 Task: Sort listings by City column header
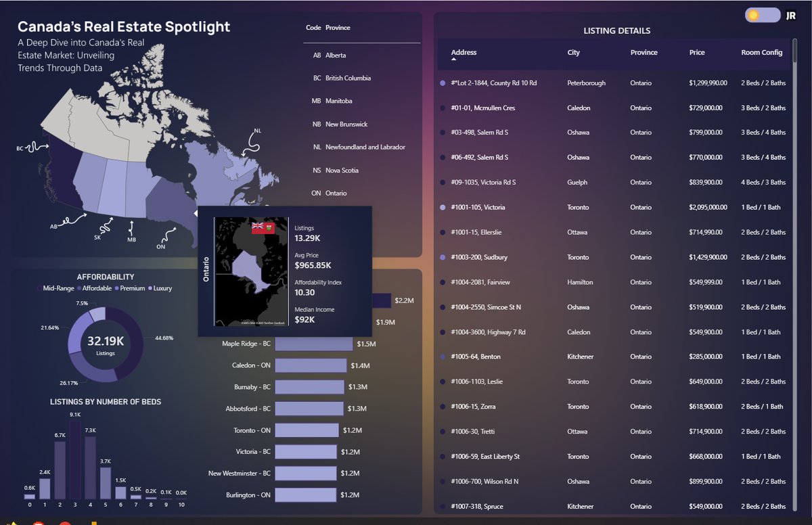[573, 52]
